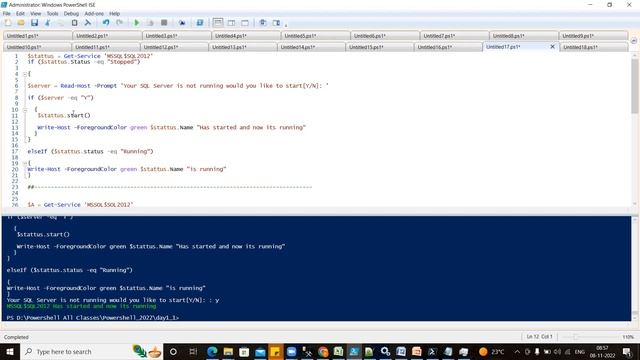
Task: Open the View menu
Action: (x=36, y=13)
